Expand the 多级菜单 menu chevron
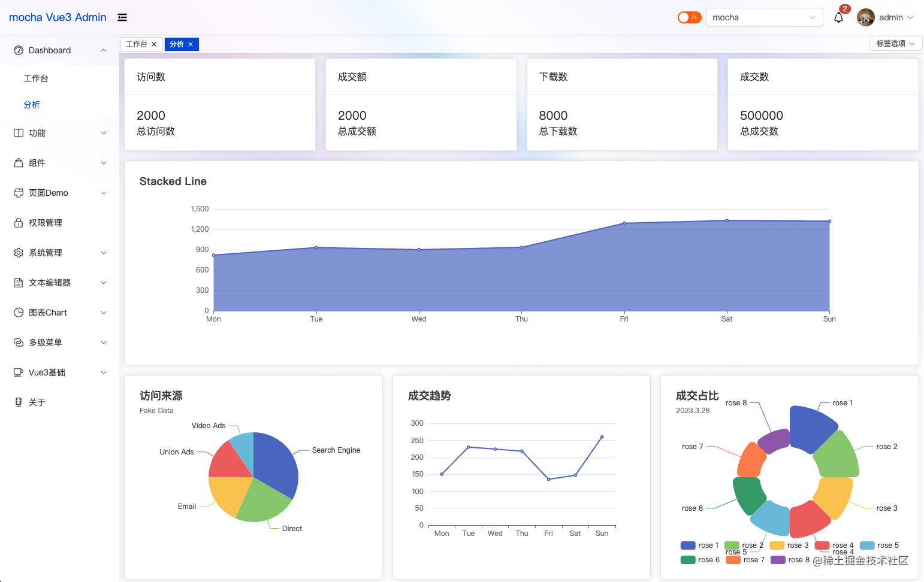 (x=104, y=342)
